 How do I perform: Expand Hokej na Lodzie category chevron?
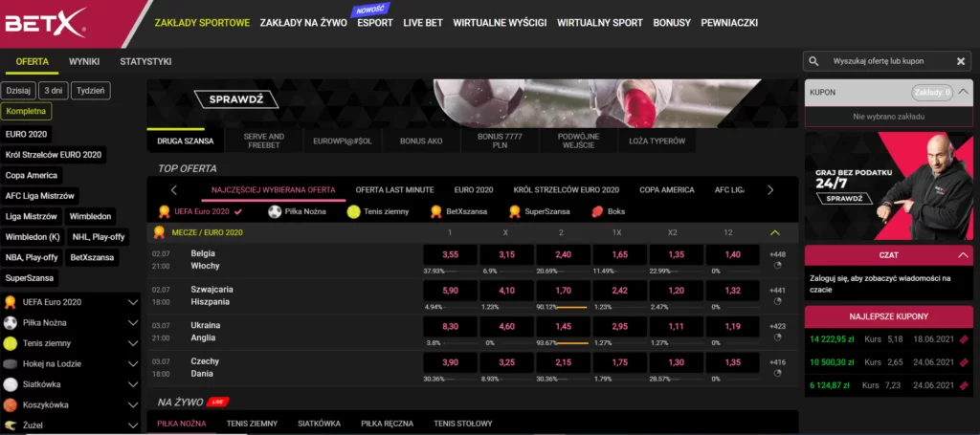tap(132, 364)
